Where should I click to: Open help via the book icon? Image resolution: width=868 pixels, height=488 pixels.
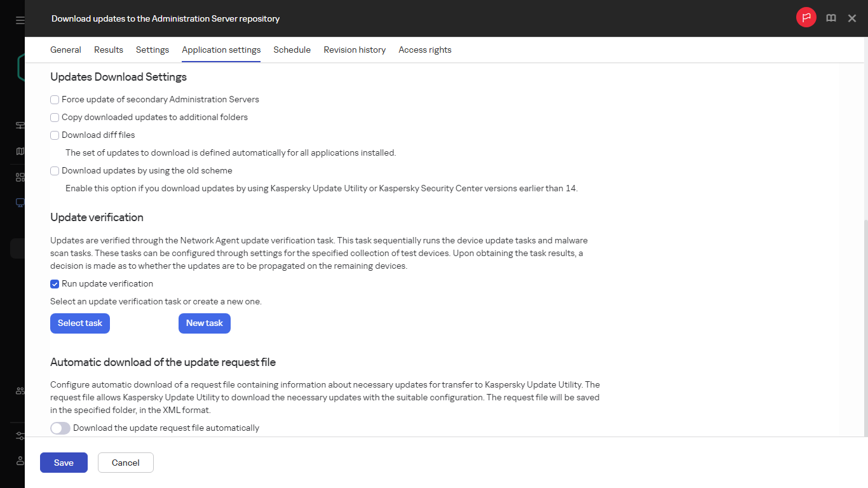[831, 18]
